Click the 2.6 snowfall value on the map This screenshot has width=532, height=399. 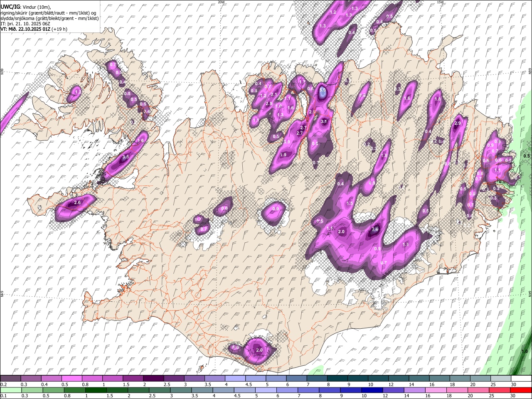[x=77, y=203]
